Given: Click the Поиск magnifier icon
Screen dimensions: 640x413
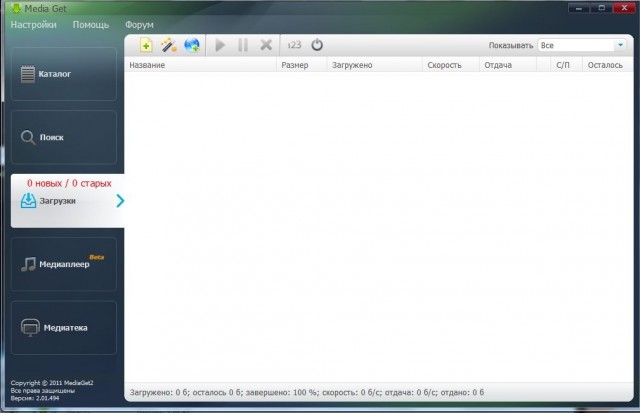Looking at the screenshot, I should pos(28,138).
